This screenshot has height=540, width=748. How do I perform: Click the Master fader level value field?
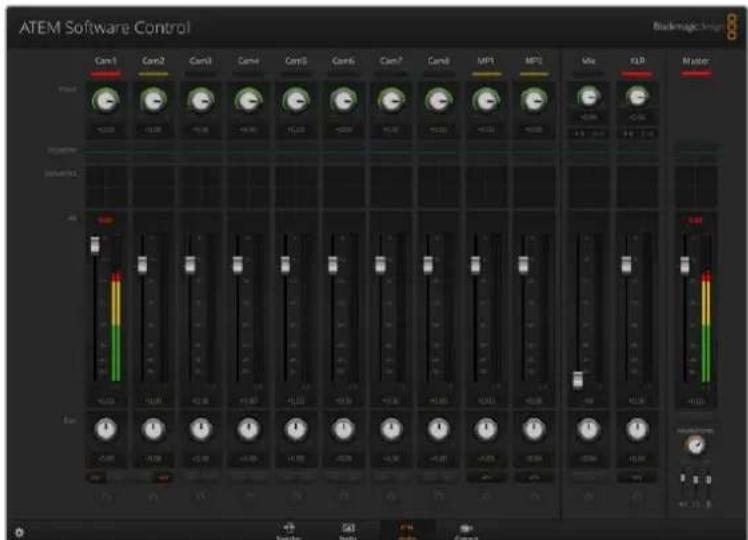point(696,402)
